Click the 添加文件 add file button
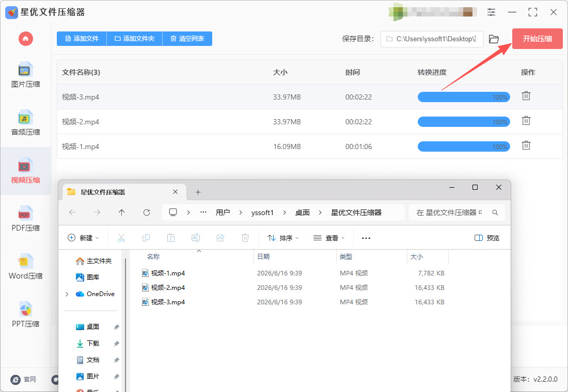 click(x=82, y=39)
